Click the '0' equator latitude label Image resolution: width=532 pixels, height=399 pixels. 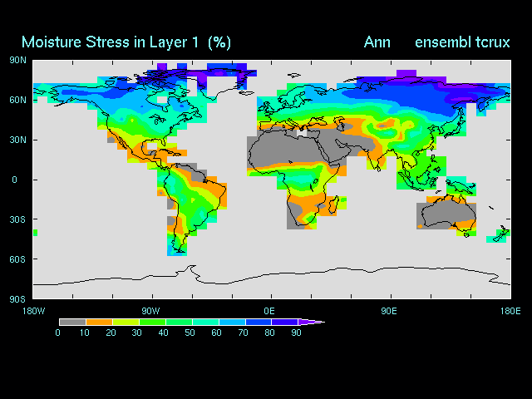14,180
